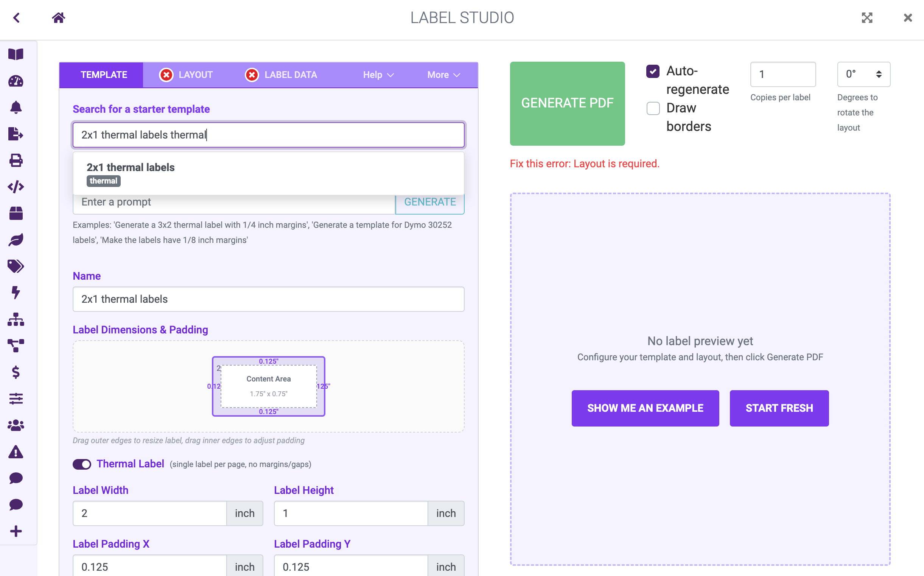Open the bell notifications sidebar icon
The width and height of the screenshot is (924, 576).
coord(16,107)
